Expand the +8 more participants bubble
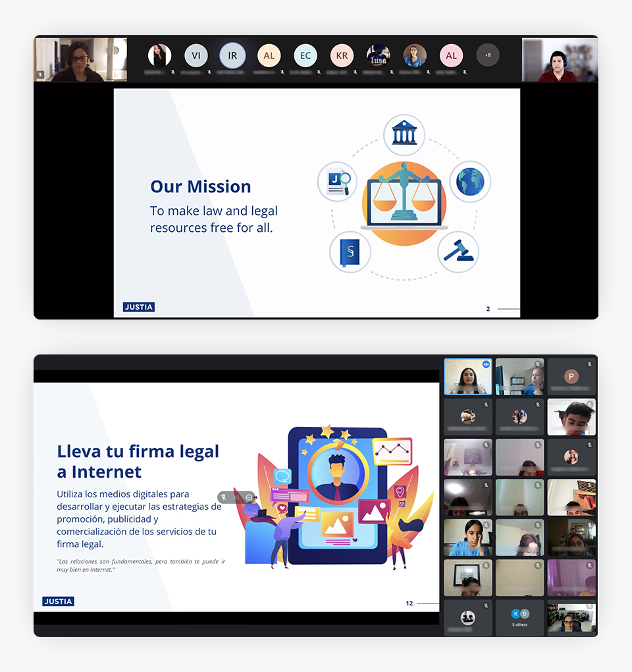 (x=488, y=55)
